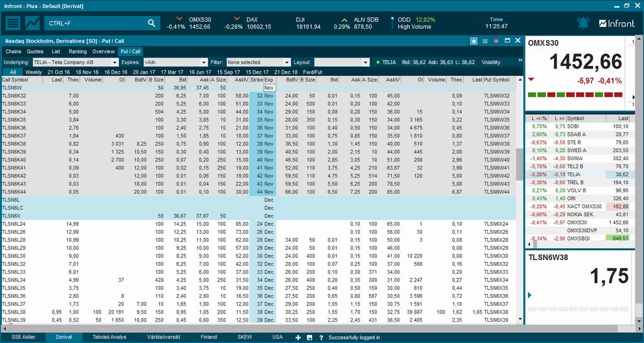
Task: Switch to the List tab
Action: click(56, 52)
